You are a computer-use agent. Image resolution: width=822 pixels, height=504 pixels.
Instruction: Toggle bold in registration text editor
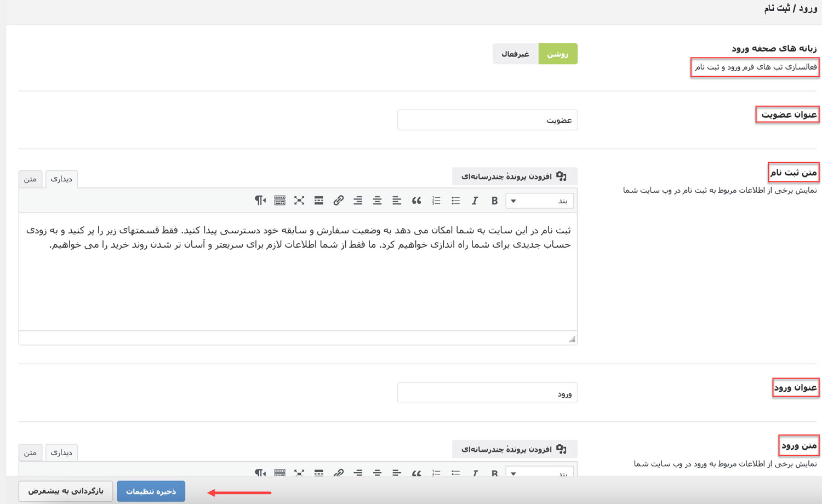click(494, 201)
